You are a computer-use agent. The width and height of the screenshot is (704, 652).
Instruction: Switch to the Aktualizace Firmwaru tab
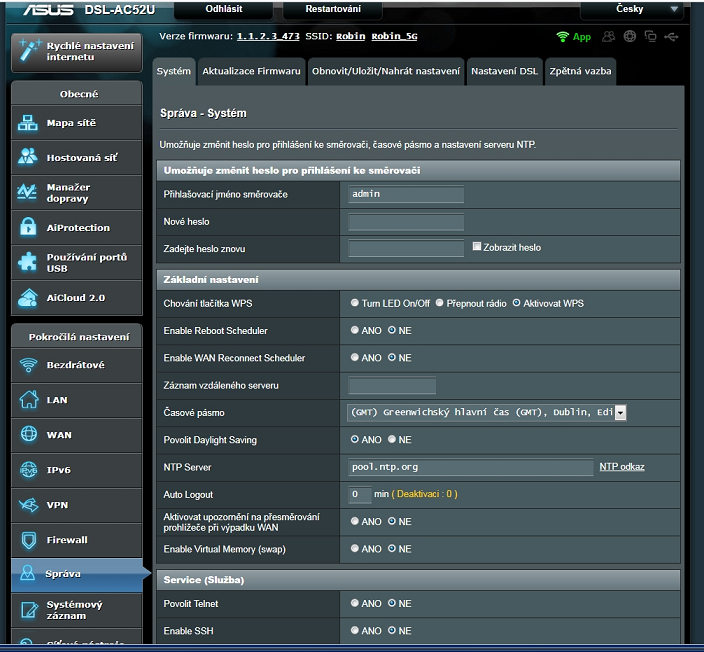click(x=251, y=72)
